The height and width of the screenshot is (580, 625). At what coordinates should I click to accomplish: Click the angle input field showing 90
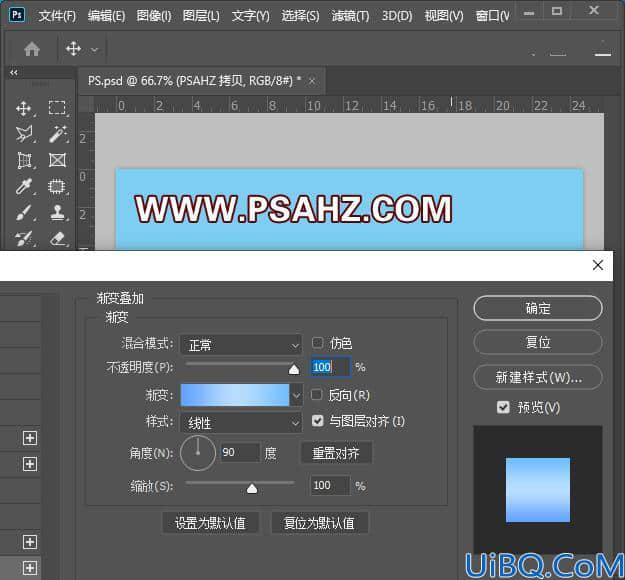(x=240, y=452)
